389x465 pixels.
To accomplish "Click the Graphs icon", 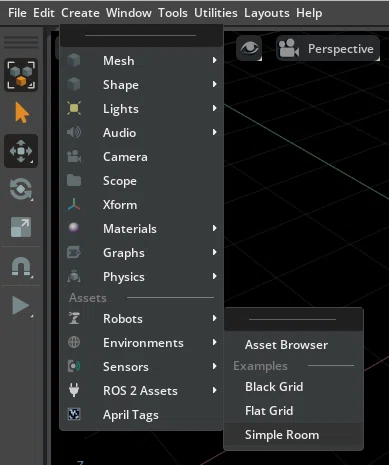I will pyautogui.click(x=74, y=252).
